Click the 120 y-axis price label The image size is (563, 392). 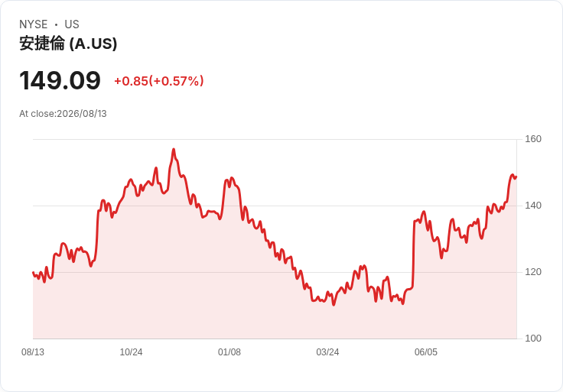[x=533, y=272]
